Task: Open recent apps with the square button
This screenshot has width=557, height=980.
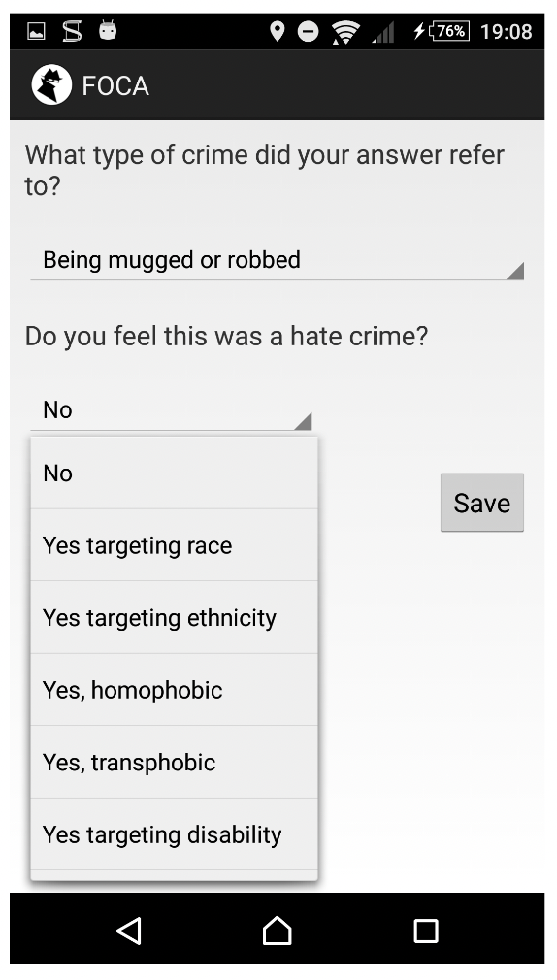Action: click(426, 931)
